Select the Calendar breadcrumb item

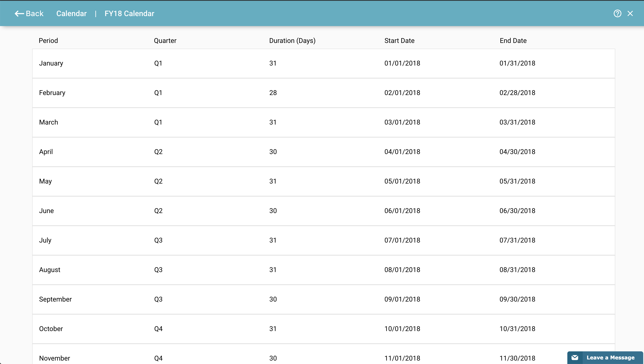coord(71,13)
